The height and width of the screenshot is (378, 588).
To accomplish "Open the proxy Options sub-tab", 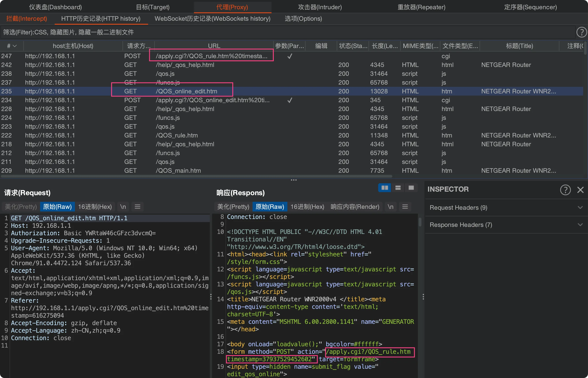I will [x=303, y=19].
